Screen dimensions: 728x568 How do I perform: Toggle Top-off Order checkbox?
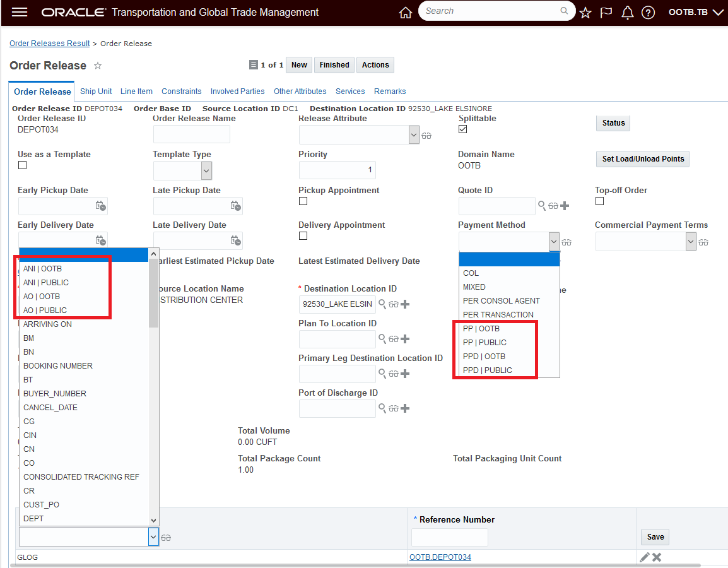click(x=600, y=201)
